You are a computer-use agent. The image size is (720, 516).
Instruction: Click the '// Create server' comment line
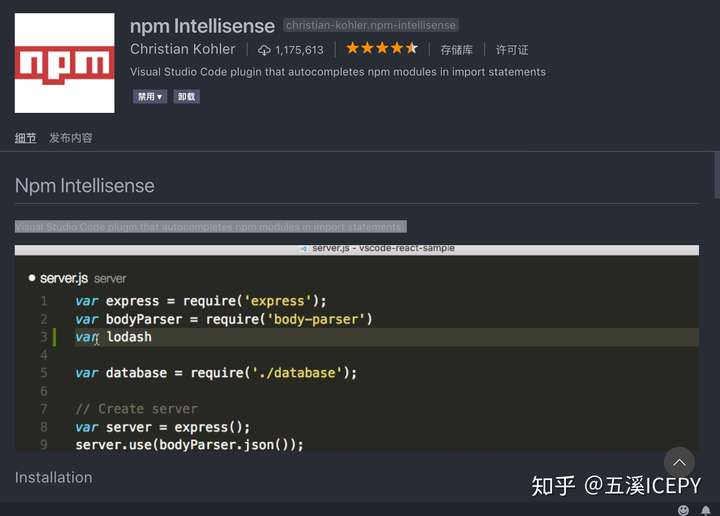[137, 409]
